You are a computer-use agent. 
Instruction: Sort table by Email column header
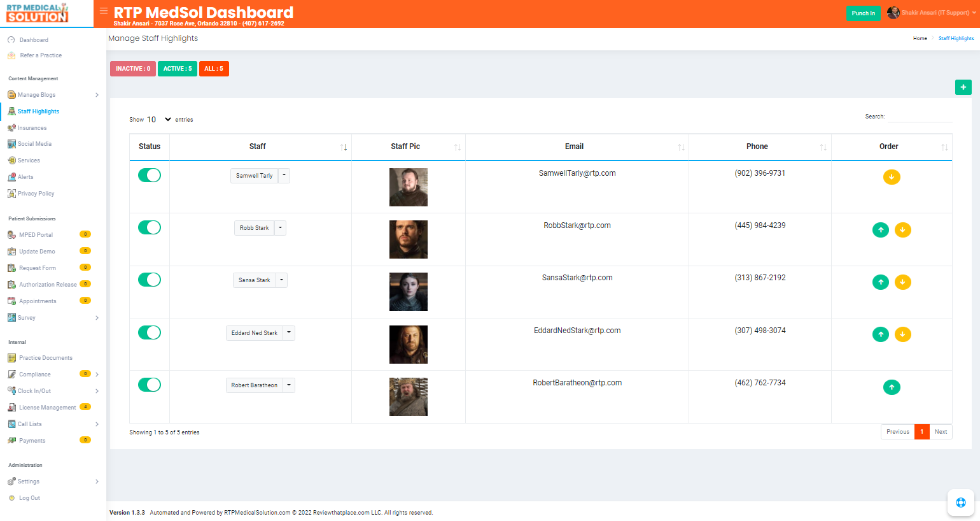click(x=577, y=146)
